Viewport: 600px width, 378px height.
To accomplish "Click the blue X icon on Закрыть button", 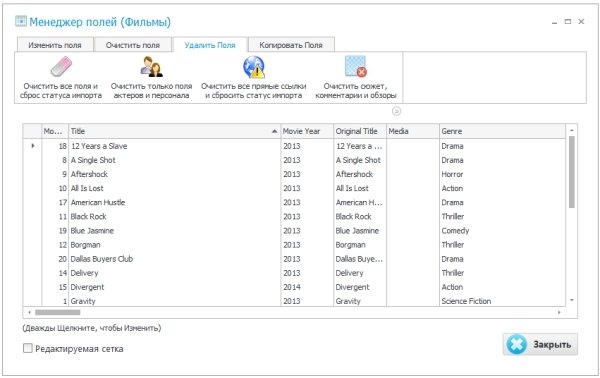I will (x=517, y=344).
